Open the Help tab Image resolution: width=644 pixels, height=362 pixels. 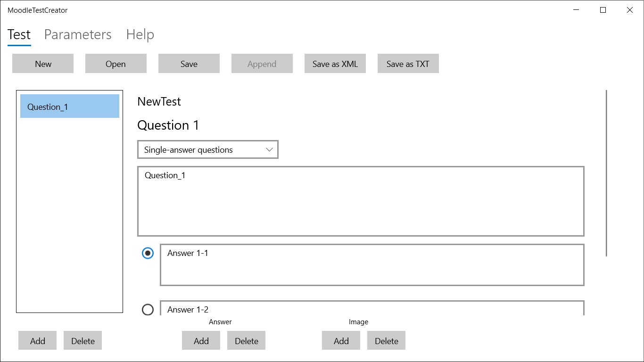(x=140, y=35)
